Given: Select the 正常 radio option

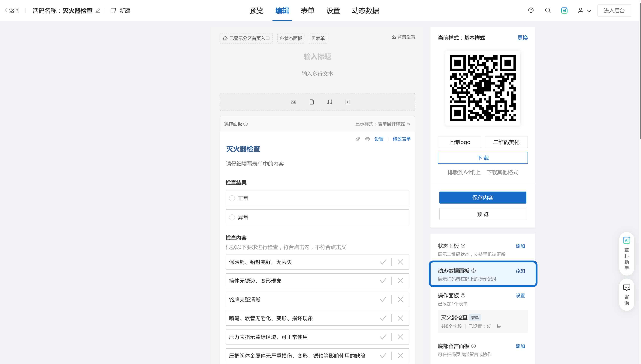Looking at the screenshot, I should point(232,198).
